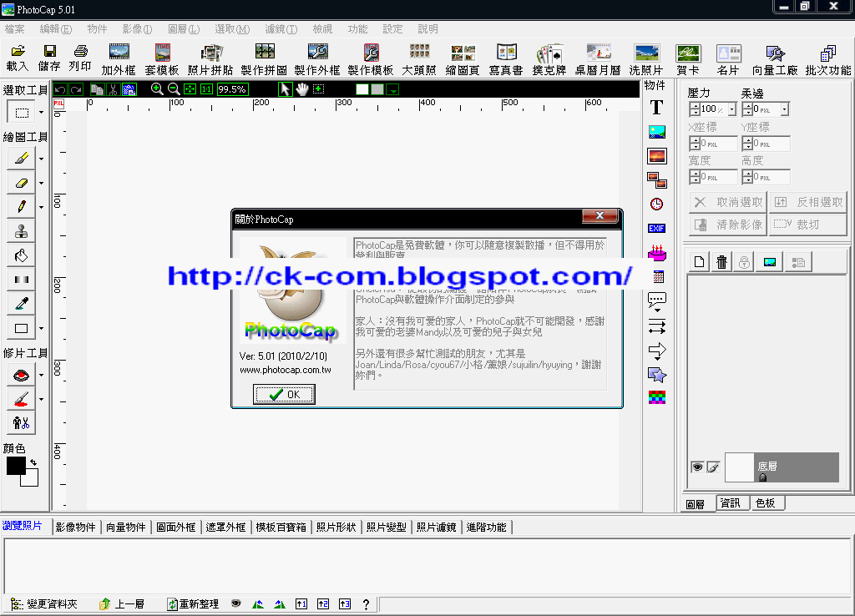Click the 列印 (print) toolbar icon
Viewport: 855px width, 616px height.
(x=80, y=58)
